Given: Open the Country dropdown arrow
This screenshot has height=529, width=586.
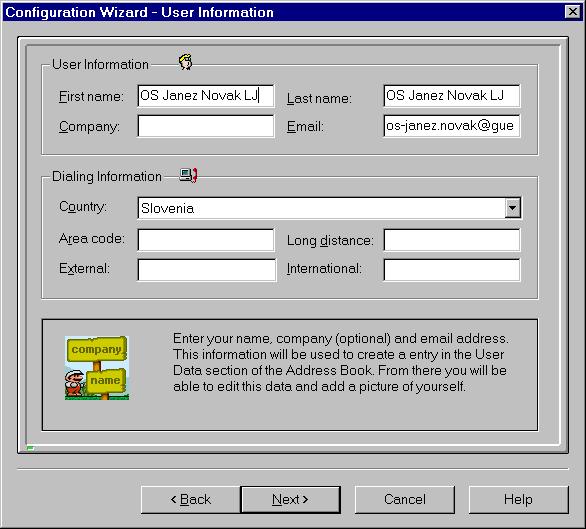Looking at the screenshot, I should pos(512,208).
